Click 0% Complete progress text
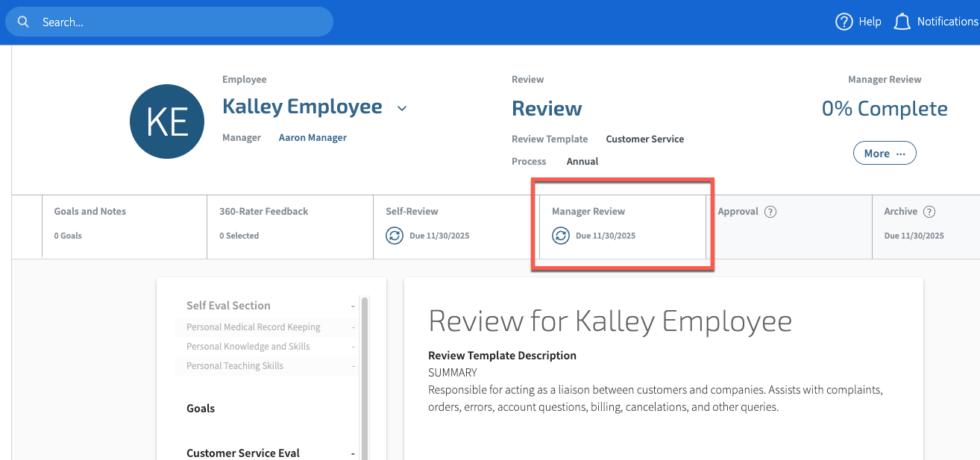Image resolution: width=980 pixels, height=460 pixels. pyautogui.click(x=885, y=109)
